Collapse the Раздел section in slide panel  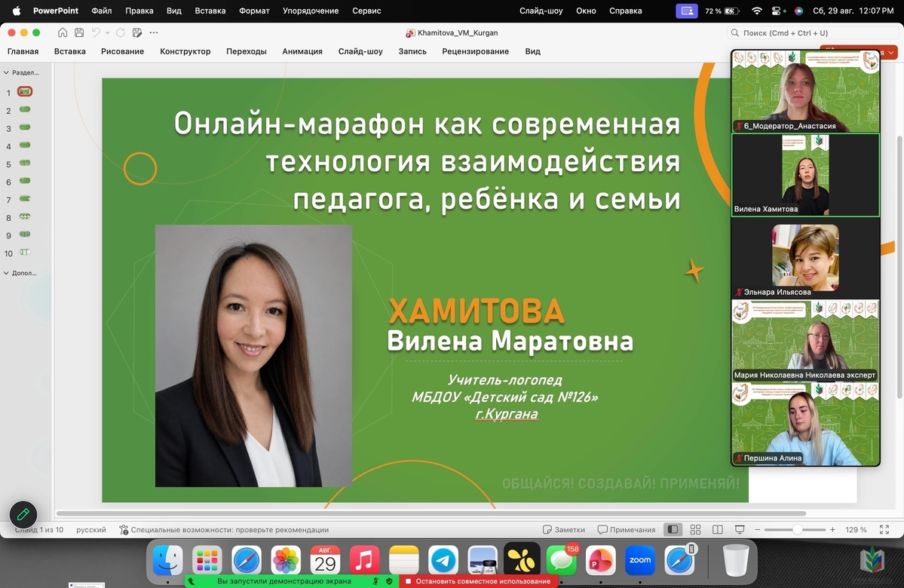pyautogui.click(x=6, y=72)
